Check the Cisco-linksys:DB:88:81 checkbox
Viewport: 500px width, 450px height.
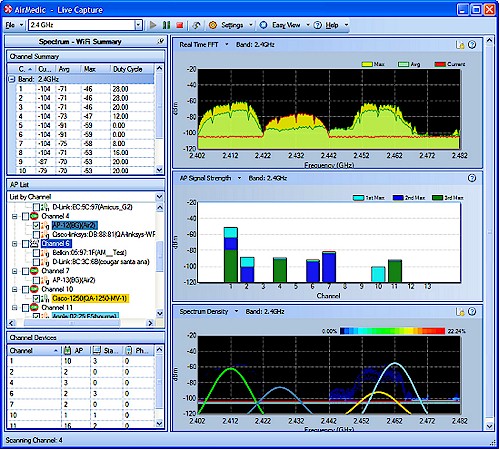click(x=36, y=234)
